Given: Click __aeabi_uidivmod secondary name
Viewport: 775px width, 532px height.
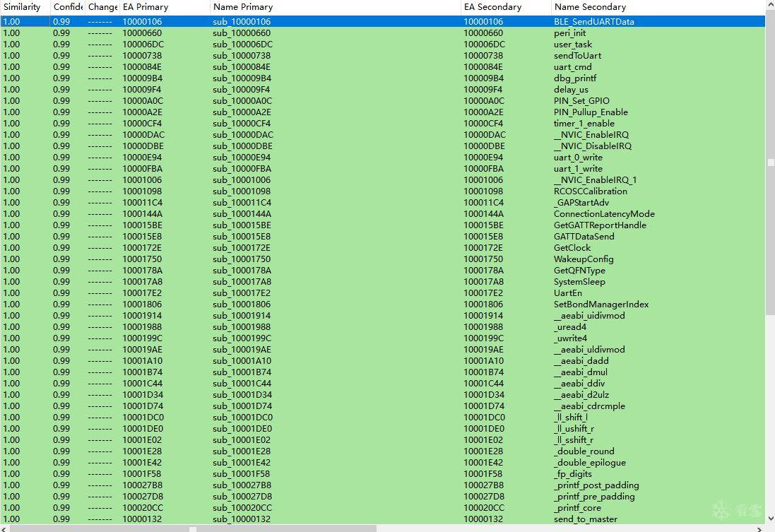Looking at the screenshot, I should (x=589, y=316).
